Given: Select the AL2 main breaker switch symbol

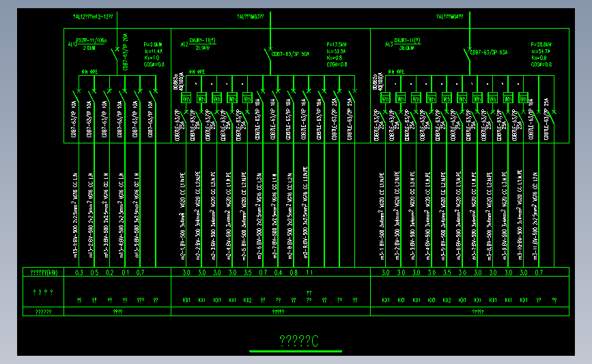Looking at the screenshot, I should coord(268,55).
